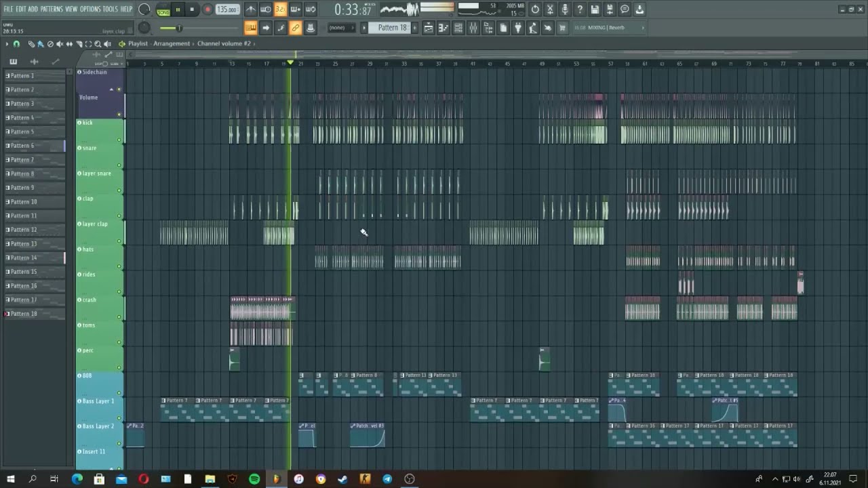The image size is (868, 488).
Task: Open the plugin picker plug icon
Action: coord(518,28)
